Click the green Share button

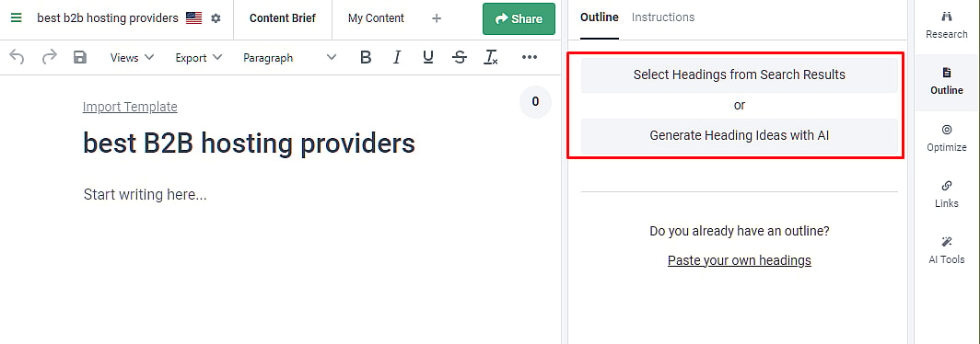(x=519, y=18)
